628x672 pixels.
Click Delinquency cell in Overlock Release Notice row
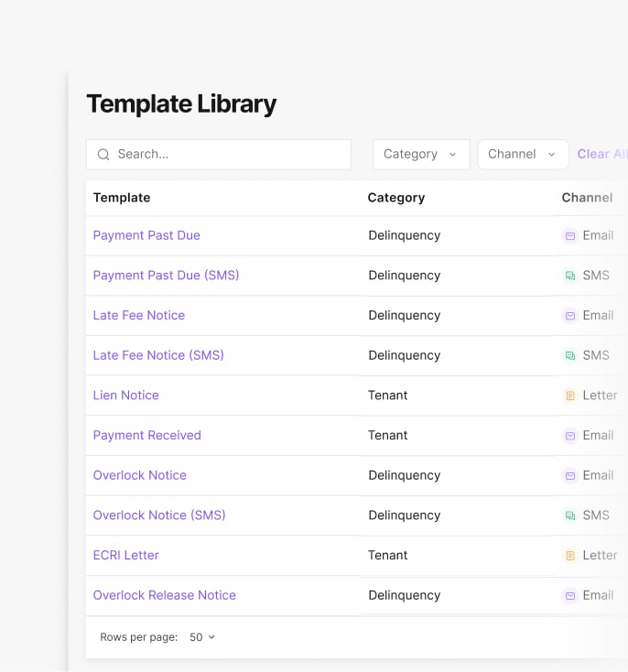coord(405,595)
